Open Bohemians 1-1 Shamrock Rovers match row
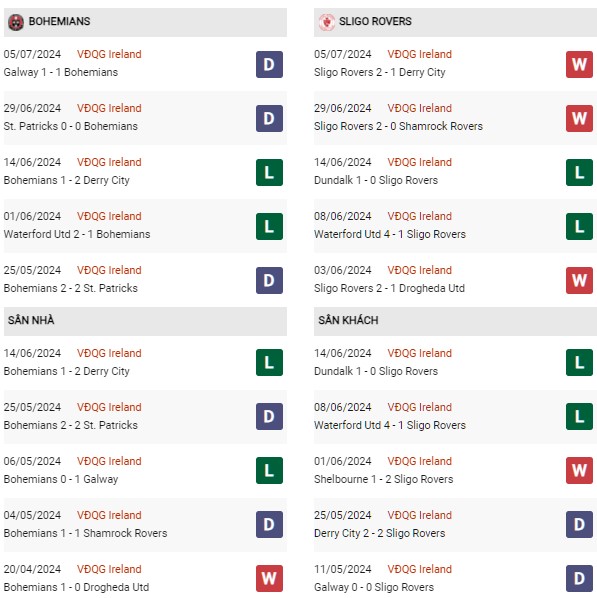 coord(145,524)
